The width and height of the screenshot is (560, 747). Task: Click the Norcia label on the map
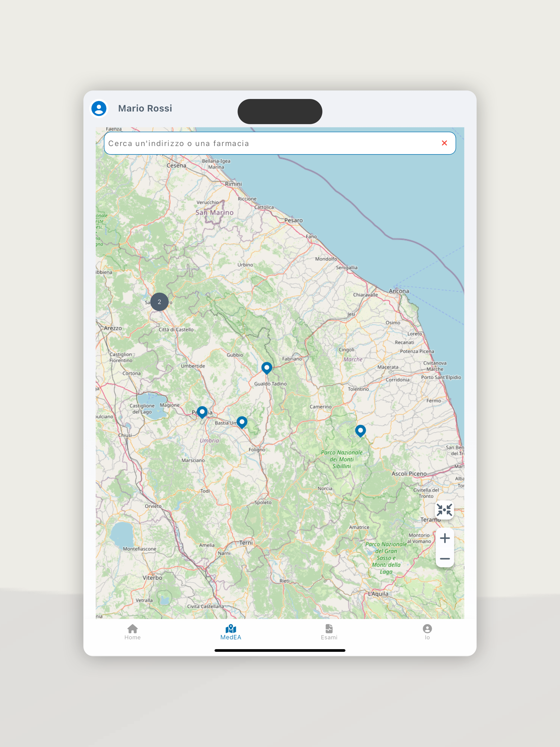click(325, 488)
